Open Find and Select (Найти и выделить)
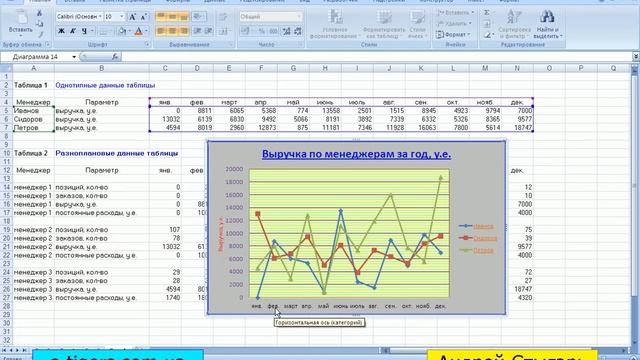 coord(547,24)
